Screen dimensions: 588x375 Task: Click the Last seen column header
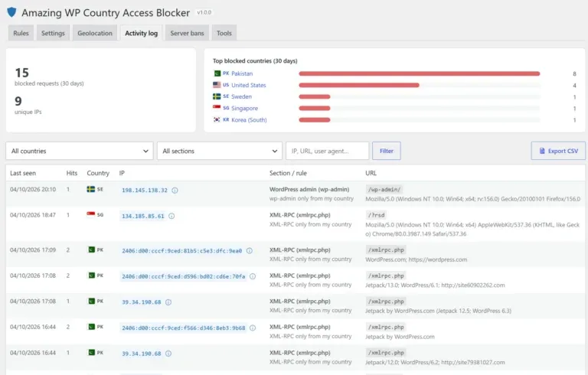point(23,173)
